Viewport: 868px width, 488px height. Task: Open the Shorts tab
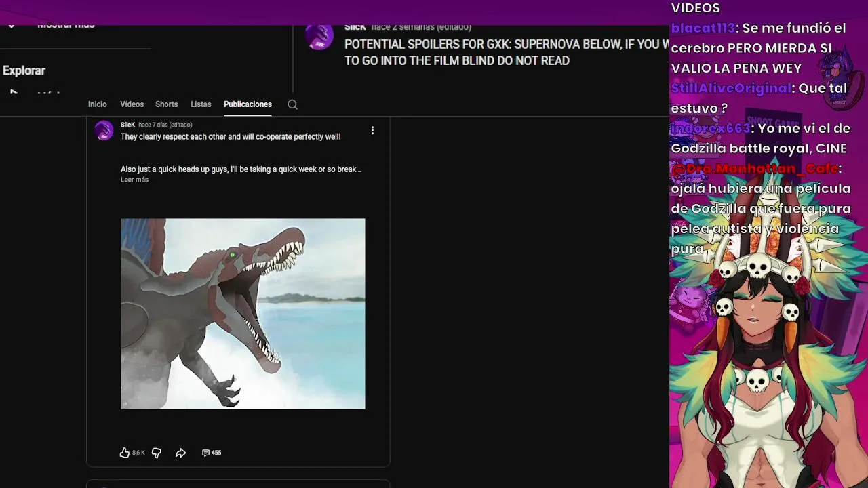pos(166,104)
